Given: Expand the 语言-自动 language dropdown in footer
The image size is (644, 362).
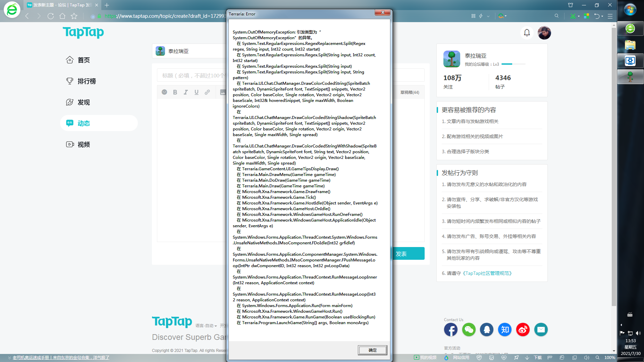Looking at the screenshot, I should coord(206,326).
